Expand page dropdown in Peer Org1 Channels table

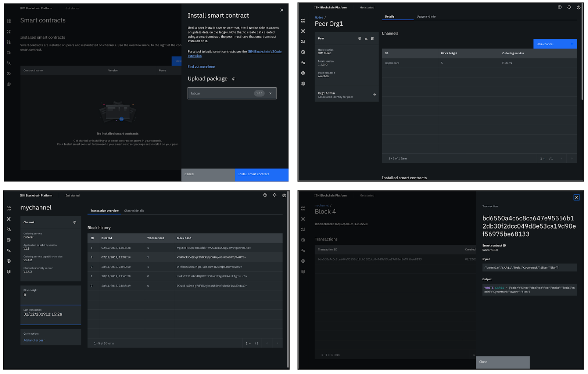click(543, 158)
